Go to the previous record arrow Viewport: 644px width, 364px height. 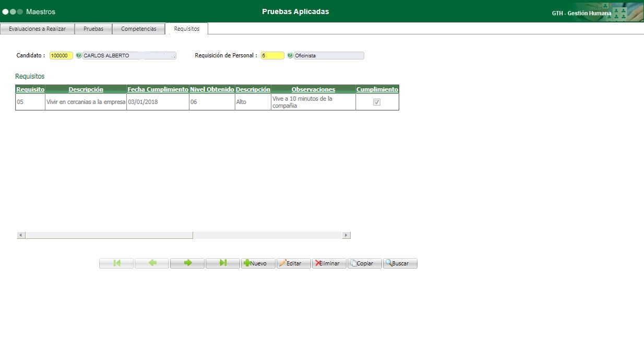click(152, 263)
